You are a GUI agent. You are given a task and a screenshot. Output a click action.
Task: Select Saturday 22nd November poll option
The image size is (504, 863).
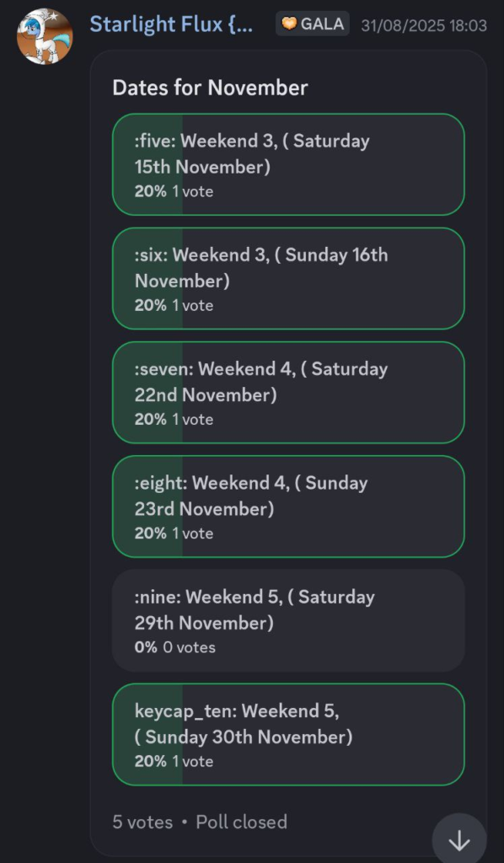coord(288,393)
